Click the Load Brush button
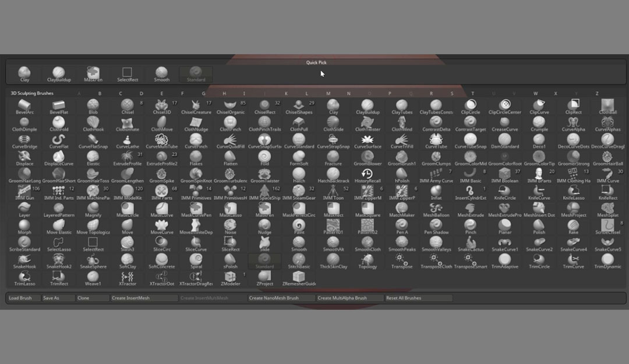Viewport: 629px width, 364px height. (x=24, y=298)
